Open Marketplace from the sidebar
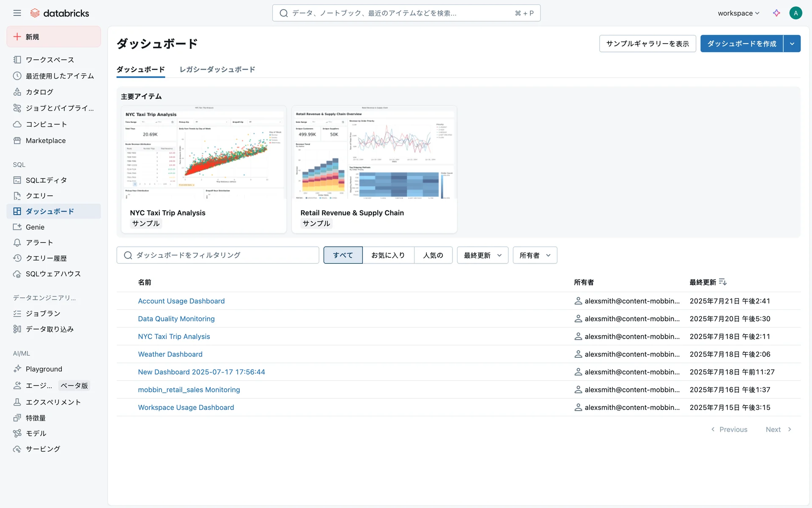812x508 pixels. coord(45,141)
